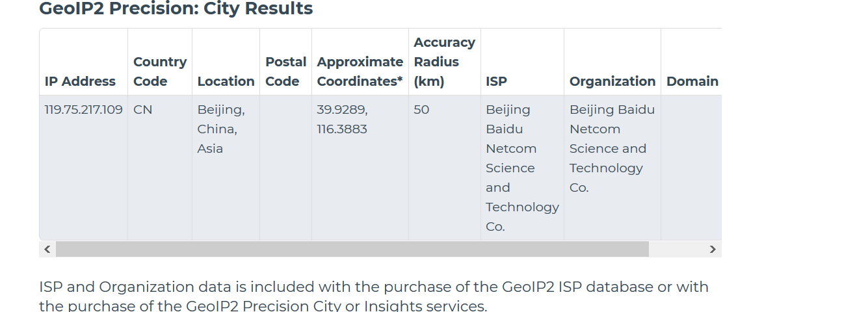Click the GeoIP2 Precision: City Results heading
The width and height of the screenshot is (868, 312).
(x=176, y=9)
